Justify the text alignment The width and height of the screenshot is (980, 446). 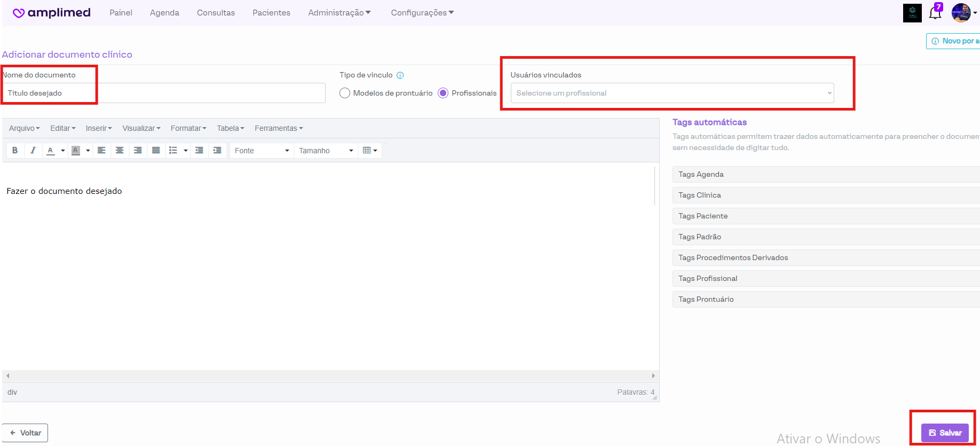click(156, 151)
